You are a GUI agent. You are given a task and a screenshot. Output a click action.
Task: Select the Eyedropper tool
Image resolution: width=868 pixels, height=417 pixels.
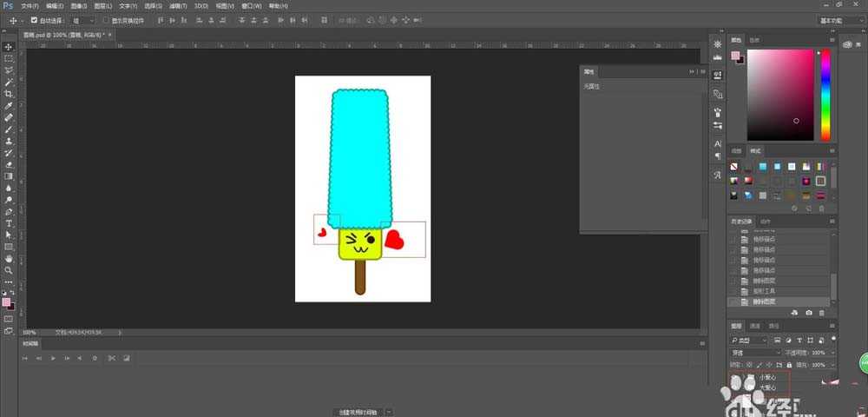(9, 105)
